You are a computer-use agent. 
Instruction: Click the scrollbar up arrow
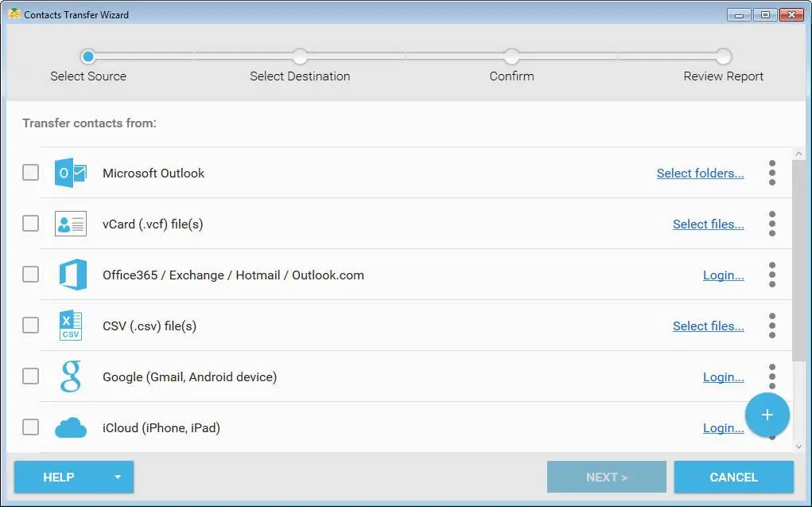(x=798, y=154)
